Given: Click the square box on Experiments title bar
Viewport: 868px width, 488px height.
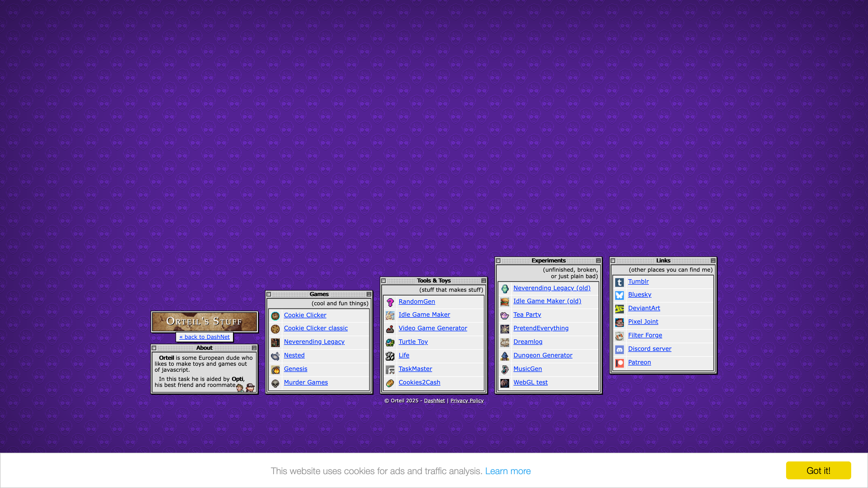Looking at the screenshot, I should (498, 261).
